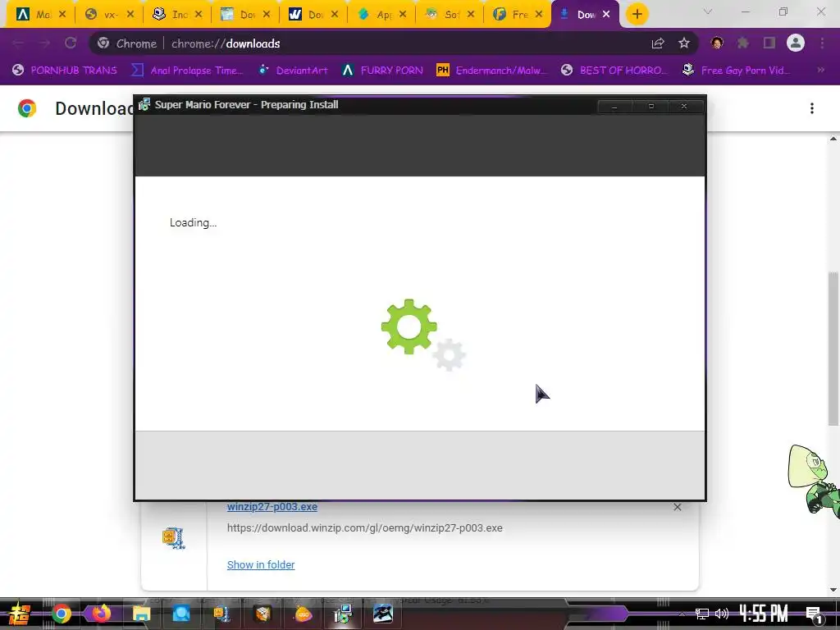
Task: Launch Firefox from the taskbar
Action: (101, 614)
